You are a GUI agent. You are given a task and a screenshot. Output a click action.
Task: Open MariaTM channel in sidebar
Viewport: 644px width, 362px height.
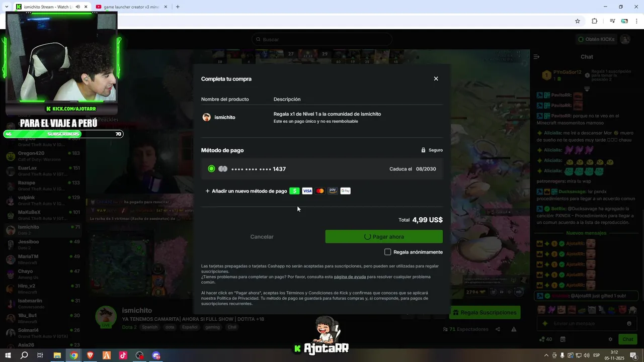coord(43,259)
